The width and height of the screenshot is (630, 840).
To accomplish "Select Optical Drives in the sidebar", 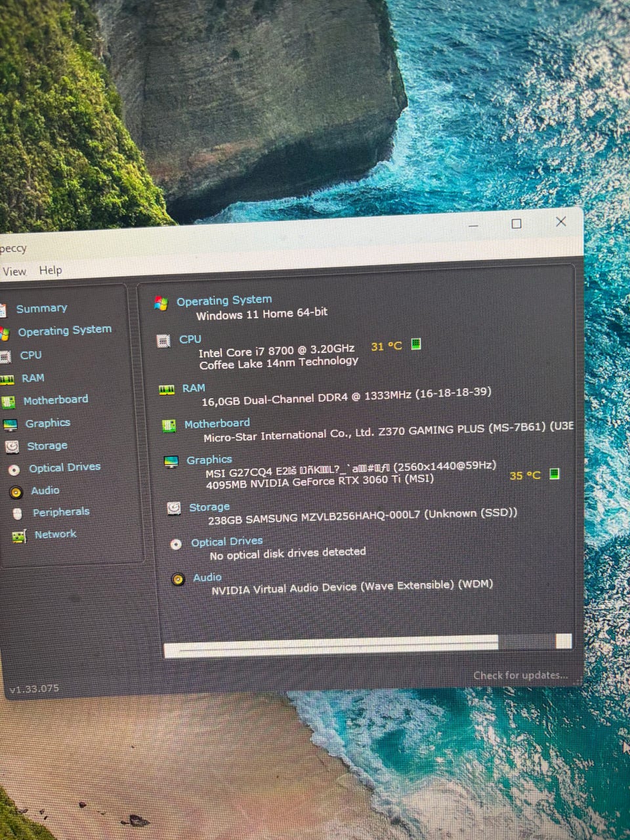I will (64, 468).
